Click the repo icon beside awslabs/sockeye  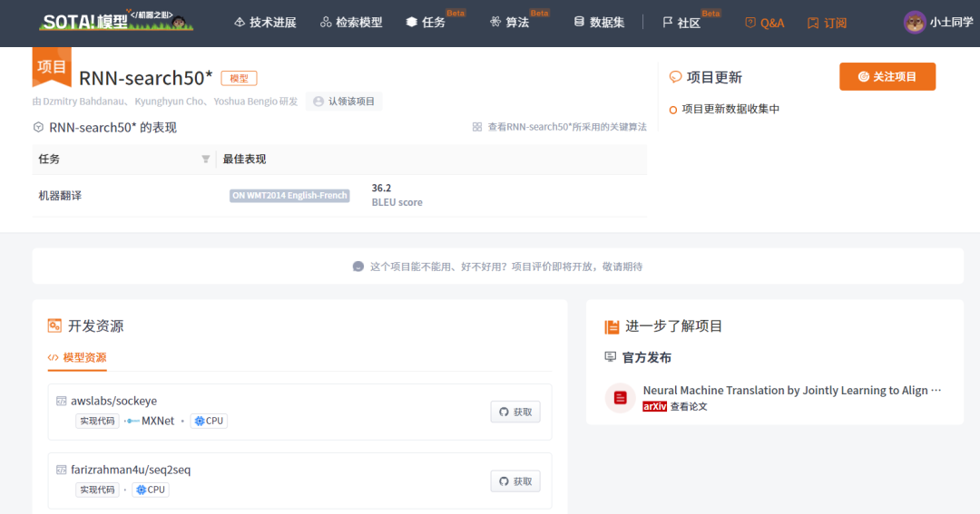62,401
